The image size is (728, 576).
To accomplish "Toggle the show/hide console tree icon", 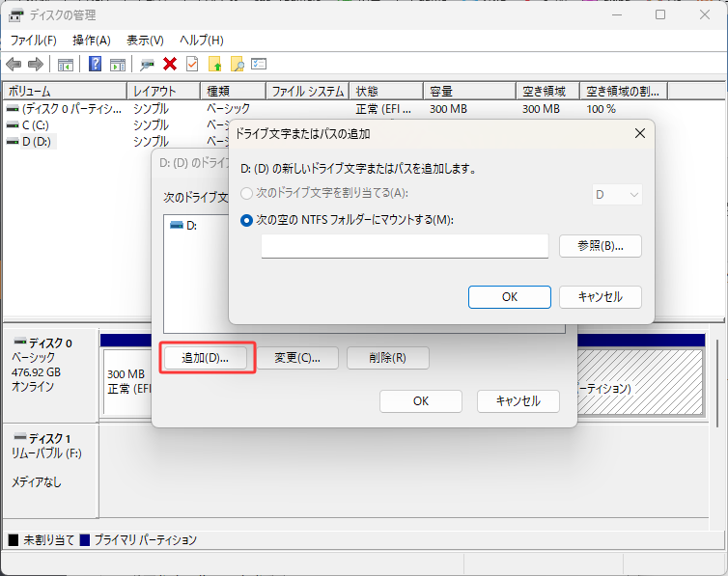I will coord(66,65).
